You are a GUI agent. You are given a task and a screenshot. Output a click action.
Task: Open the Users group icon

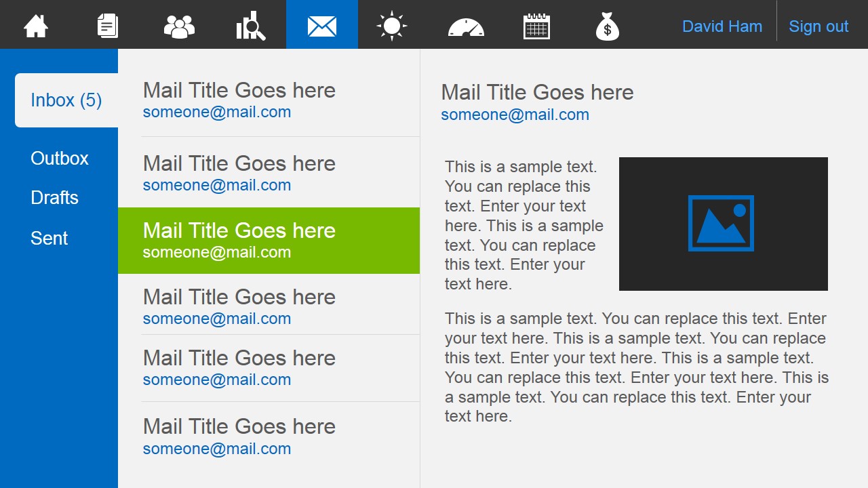[x=179, y=26]
